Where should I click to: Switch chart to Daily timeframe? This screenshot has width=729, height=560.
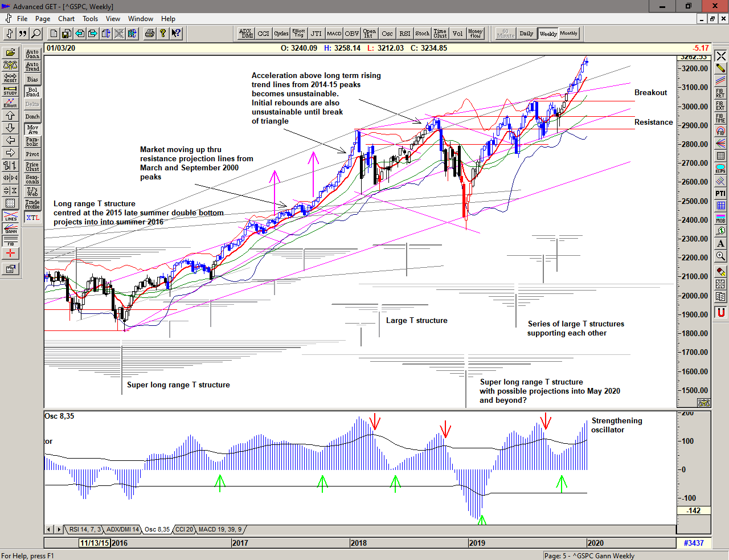coord(526,34)
